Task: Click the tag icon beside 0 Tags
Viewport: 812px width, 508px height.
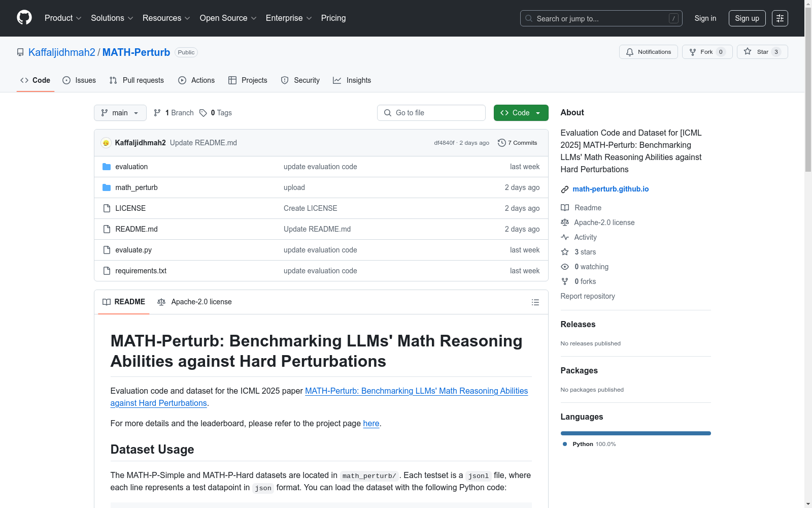Action: point(203,113)
